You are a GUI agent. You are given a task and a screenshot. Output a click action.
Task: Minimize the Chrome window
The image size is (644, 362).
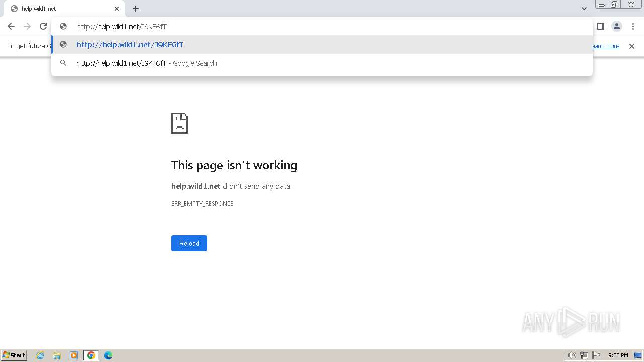click(x=601, y=4)
